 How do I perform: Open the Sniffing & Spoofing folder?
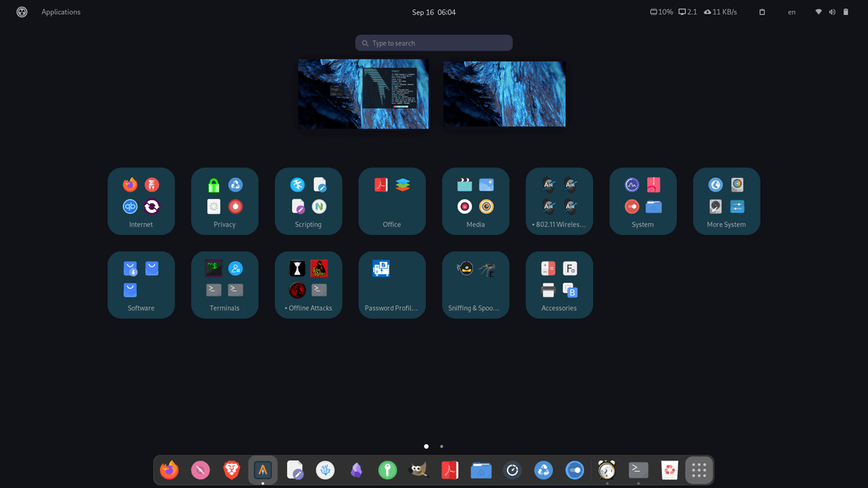(x=475, y=285)
